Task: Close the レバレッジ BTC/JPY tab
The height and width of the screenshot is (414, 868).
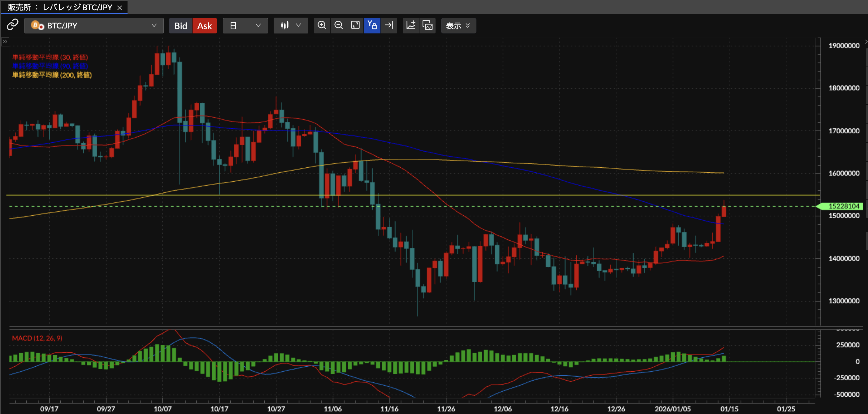Action: point(119,8)
